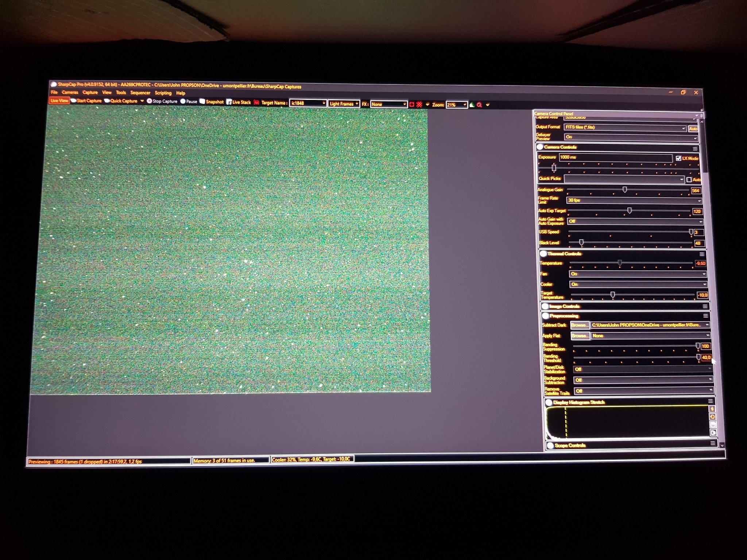Click the histogram icon next to Zoom
Image resolution: width=747 pixels, height=560 pixels.
[x=472, y=105]
